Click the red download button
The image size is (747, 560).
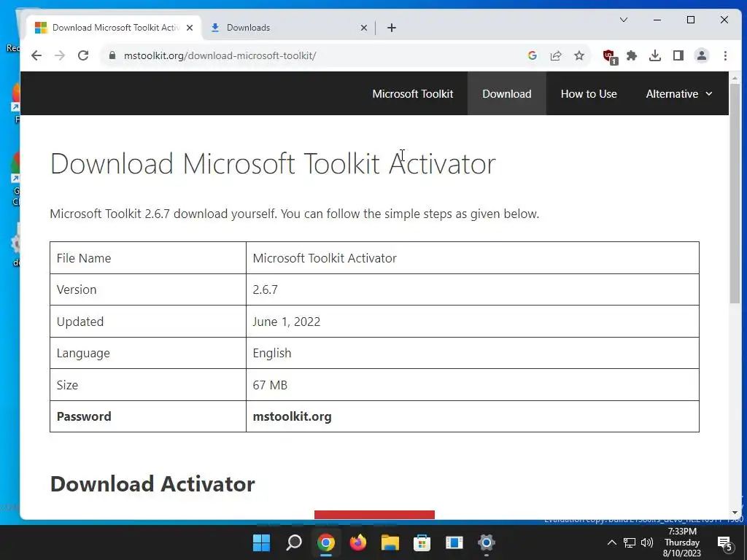tap(374, 515)
